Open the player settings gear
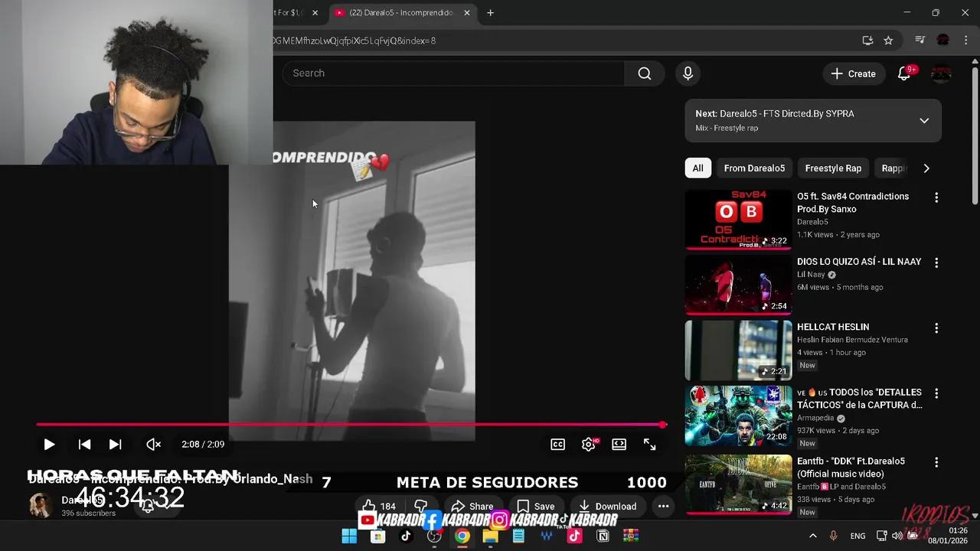 [589, 444]
